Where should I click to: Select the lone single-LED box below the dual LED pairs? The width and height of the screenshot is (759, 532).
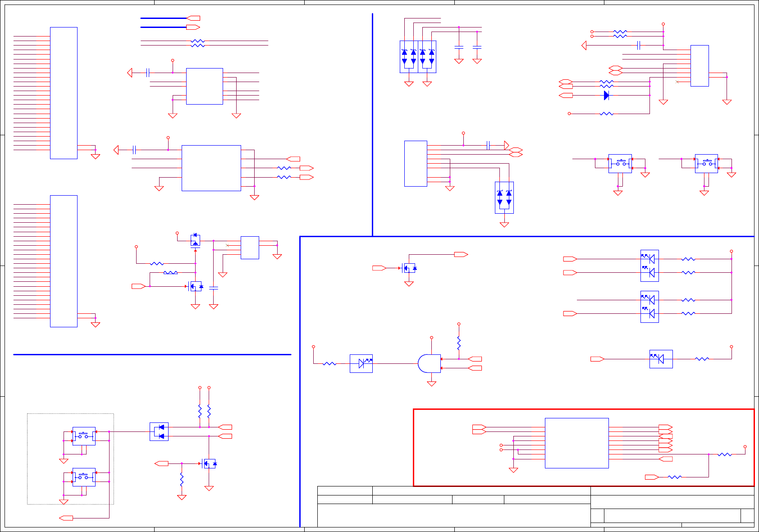(x=661, y=359)
